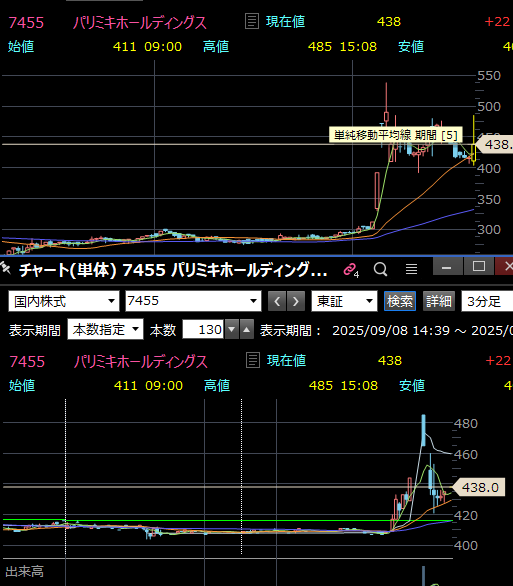Select the 3分足 timeframe dropdown

[x=487, y=301]
